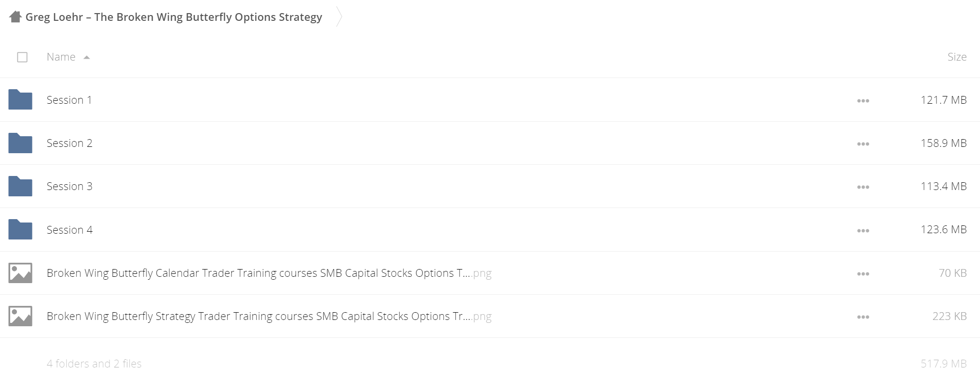Show options for Butterfly Strategy png file
This screenshot has height=382, width=980.
[x=863, y=317]
